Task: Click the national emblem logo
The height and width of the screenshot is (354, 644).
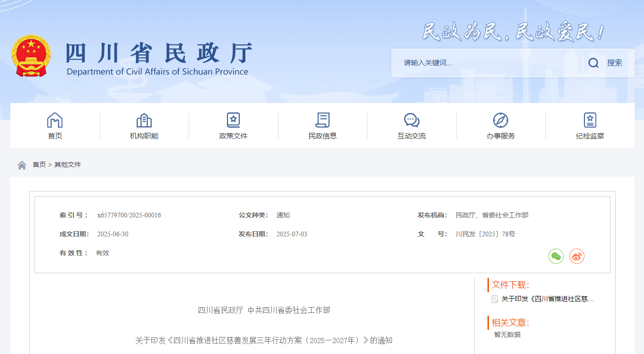Action: [x=31, y=56]
